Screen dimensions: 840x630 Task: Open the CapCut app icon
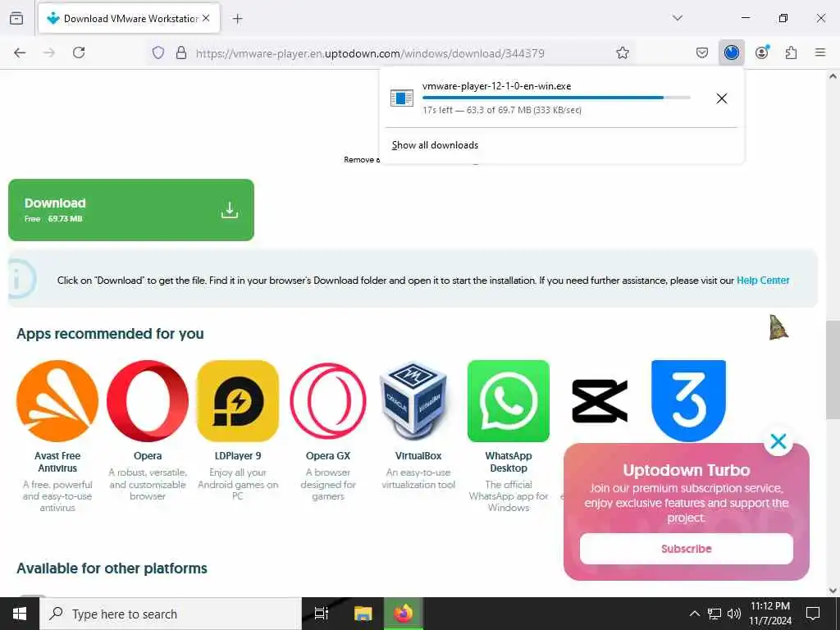[x=599, y=400]
